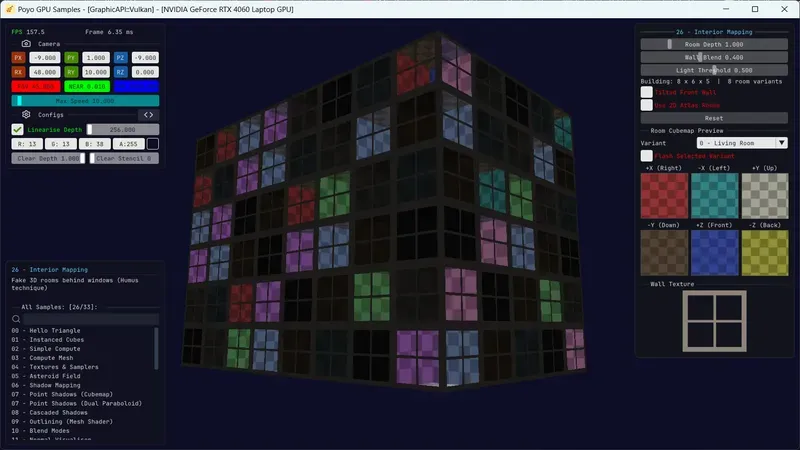This screenshot has height=450, width=800.
Task: Click the PZ value field -9.000
Action: click(145, 58)
